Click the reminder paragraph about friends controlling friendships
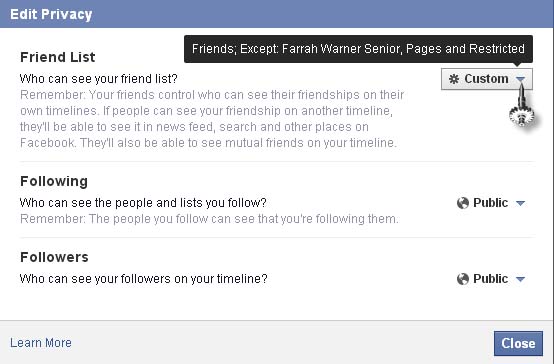 click(x=212, y=119)
